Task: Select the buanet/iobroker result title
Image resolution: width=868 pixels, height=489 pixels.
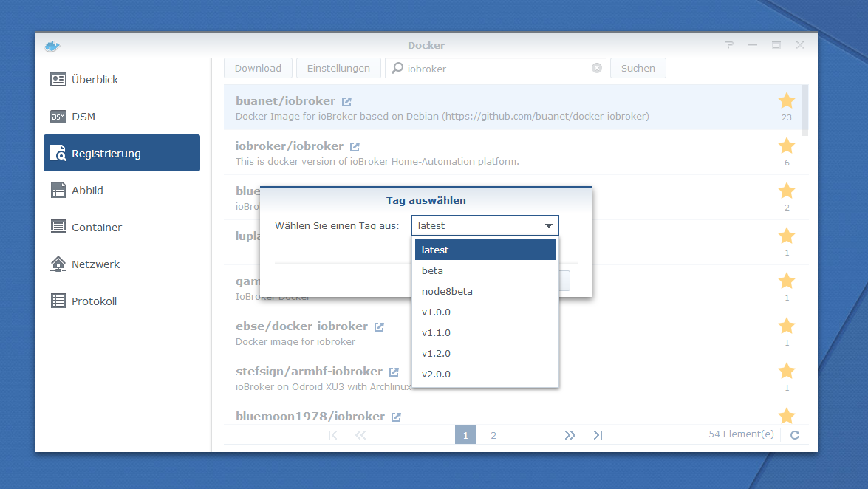Action: (x=286, y=100)
